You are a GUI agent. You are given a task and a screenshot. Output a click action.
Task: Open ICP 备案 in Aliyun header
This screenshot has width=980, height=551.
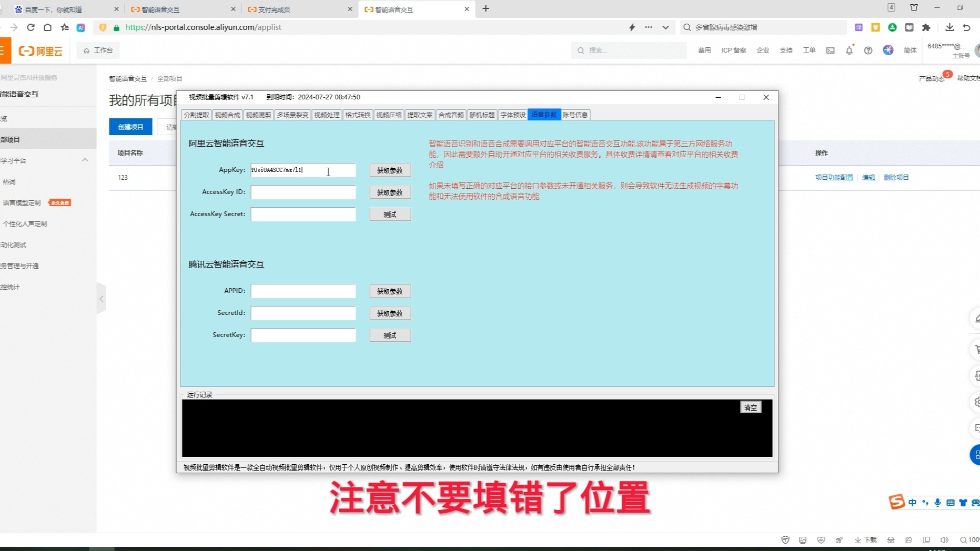733,50
